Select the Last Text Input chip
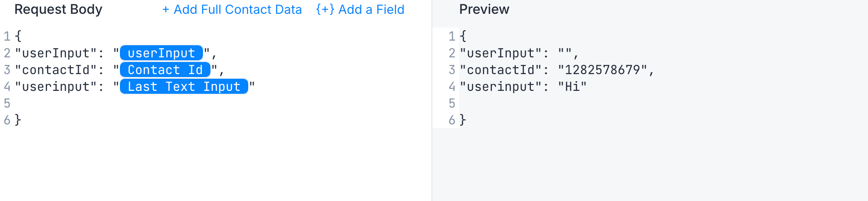This screenshot has height=201, width=868. click(184, 87)
